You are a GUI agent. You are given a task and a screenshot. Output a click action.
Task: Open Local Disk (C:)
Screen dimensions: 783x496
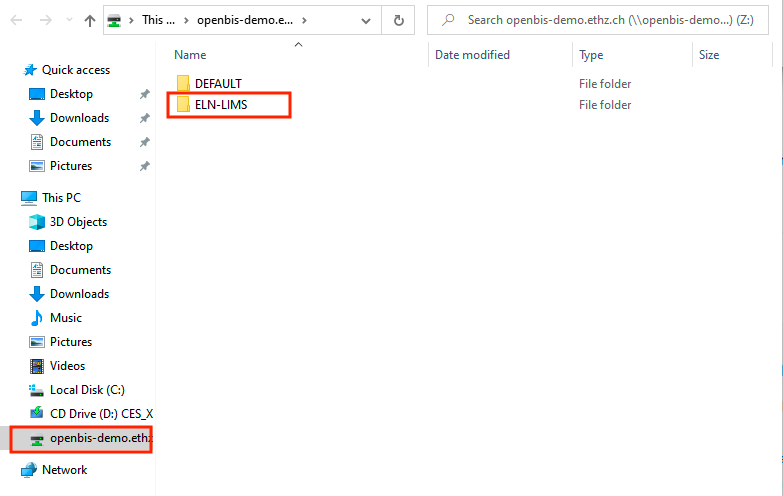(87, 390)
